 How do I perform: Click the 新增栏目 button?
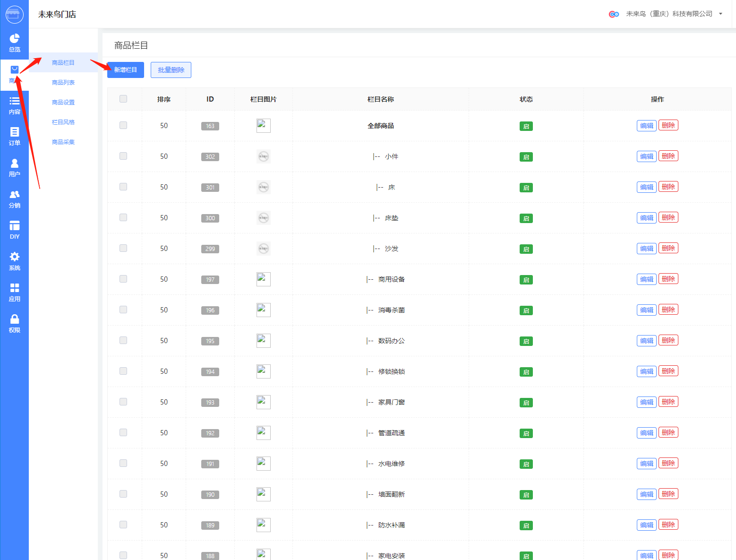point(125,70)
